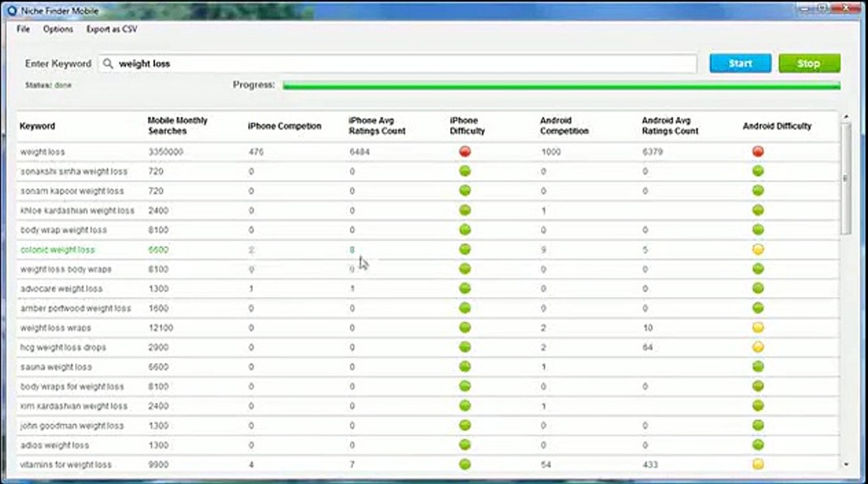
Task: Click green Android difficulty dot for kim kardashian weight loss
Action: (758, 406)
